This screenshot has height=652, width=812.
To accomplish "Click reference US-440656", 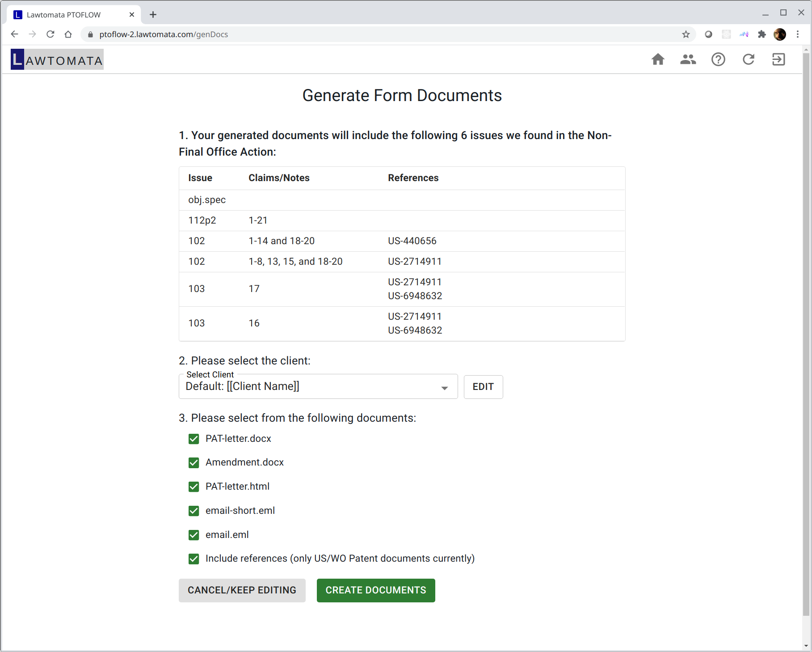I will (x=412, y=241).
